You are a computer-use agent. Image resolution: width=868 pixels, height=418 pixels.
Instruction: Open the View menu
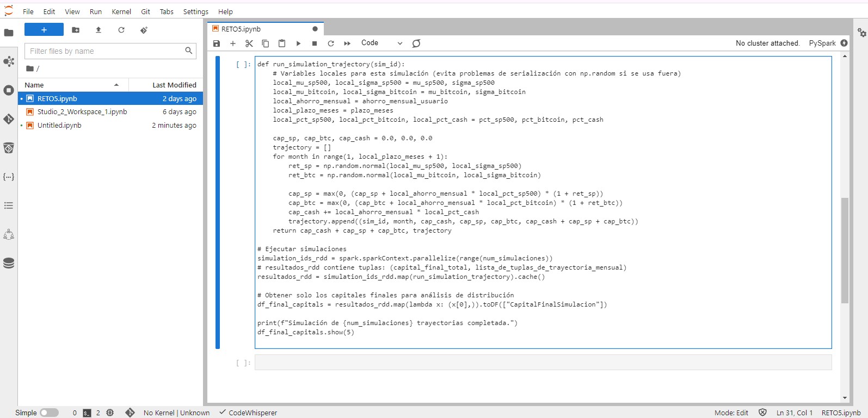point(72,11)
